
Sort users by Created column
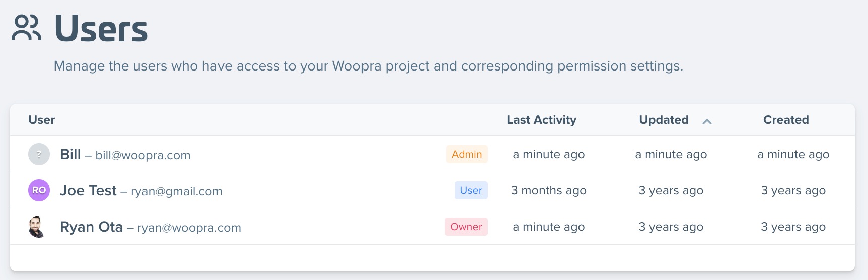(x=786, y=120)
